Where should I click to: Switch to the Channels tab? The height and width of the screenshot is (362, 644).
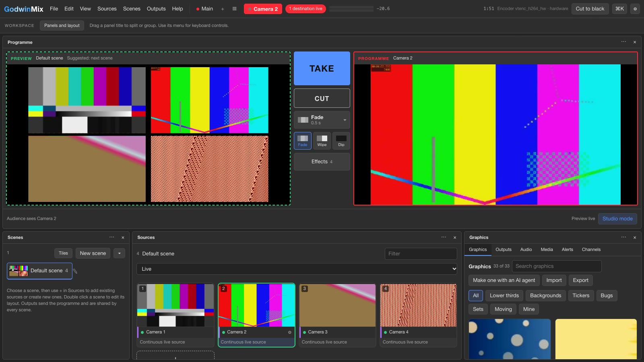click(591, 250)
